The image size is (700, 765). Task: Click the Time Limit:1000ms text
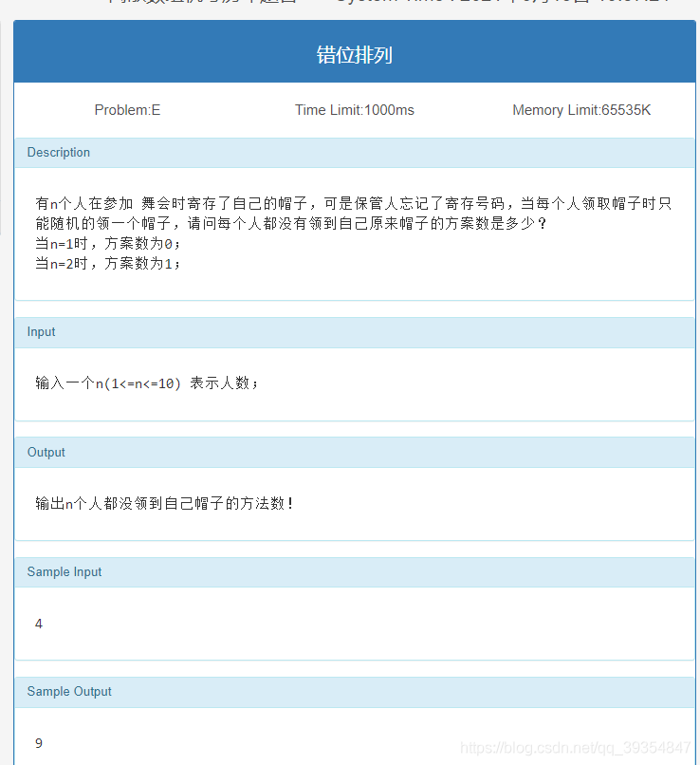355,110
